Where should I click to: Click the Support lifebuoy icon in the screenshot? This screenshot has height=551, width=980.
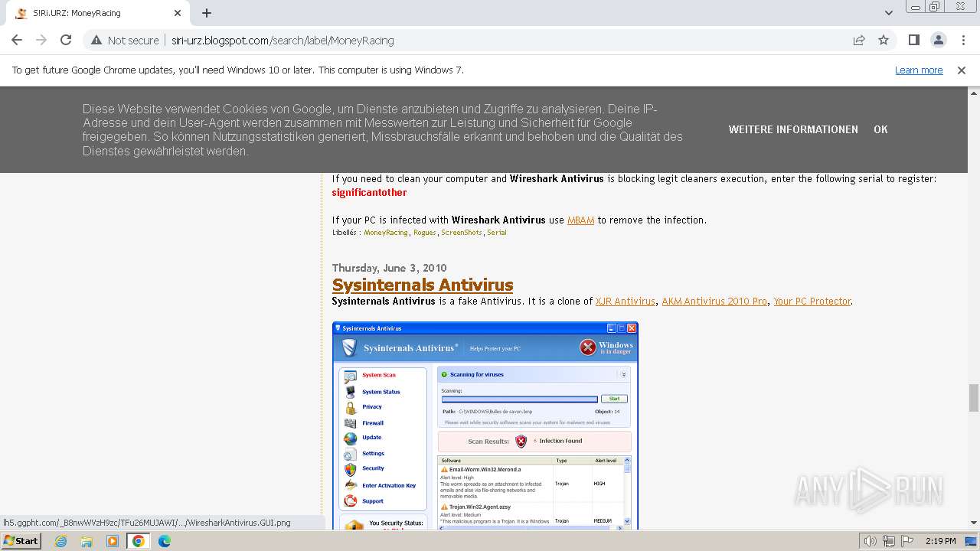coord(351,501)
